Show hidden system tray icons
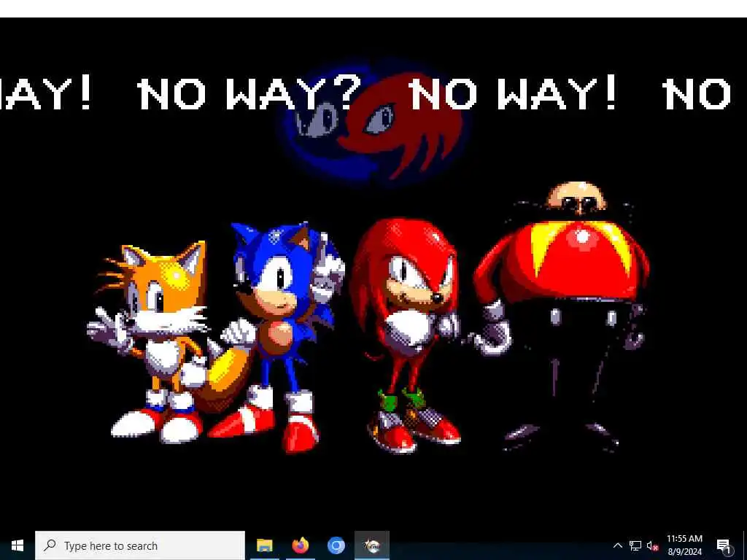Image resolution: width=747 pixels, height=560 pixels. [x=617, y=545]
